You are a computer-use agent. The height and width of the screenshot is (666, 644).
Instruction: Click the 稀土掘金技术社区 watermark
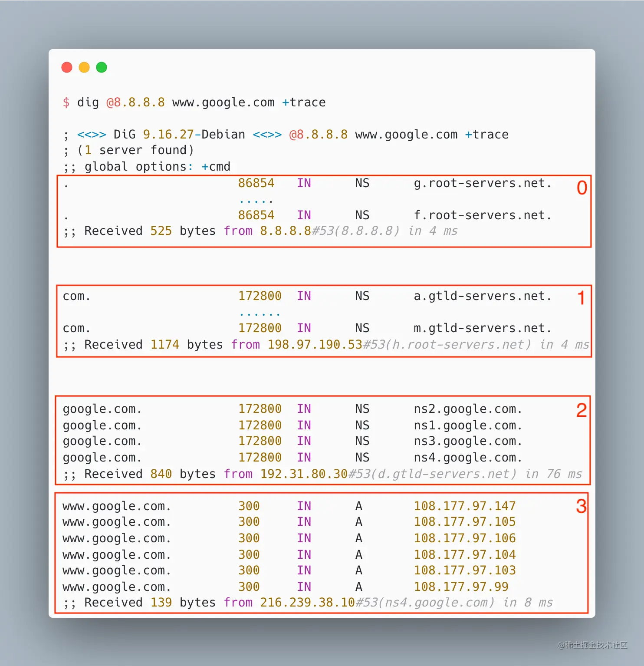(593, 646)
